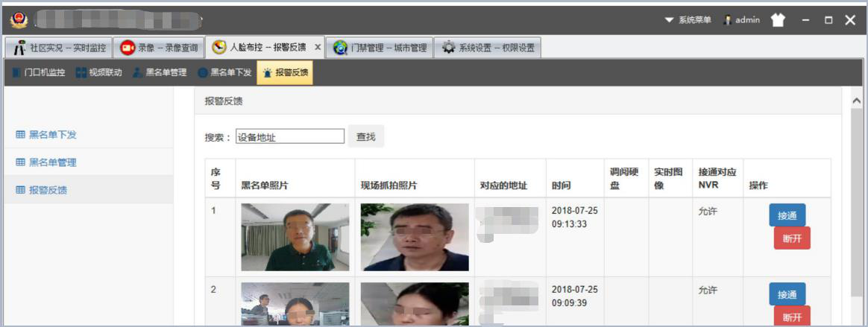Focus the 设备地址 search input field
The width and height of the screenshot is (868, 327).
(x=290, y=136)
